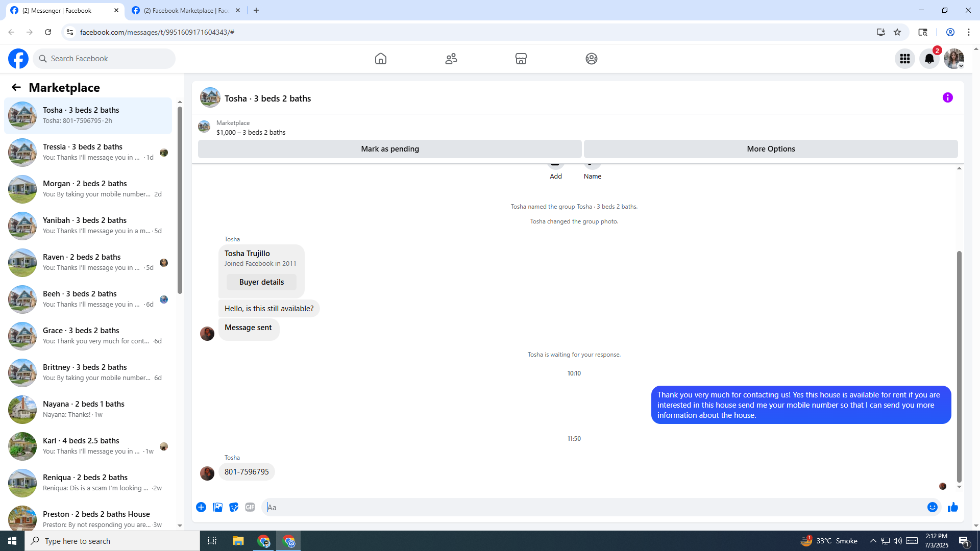
Task: Open the Friends icon in top navigation
Action: click(451, 59)
